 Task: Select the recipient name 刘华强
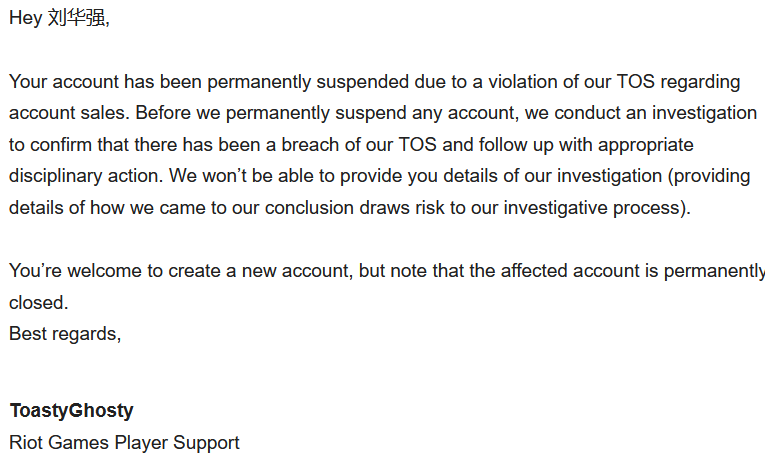pyautogui.click(x=76, y=19)
